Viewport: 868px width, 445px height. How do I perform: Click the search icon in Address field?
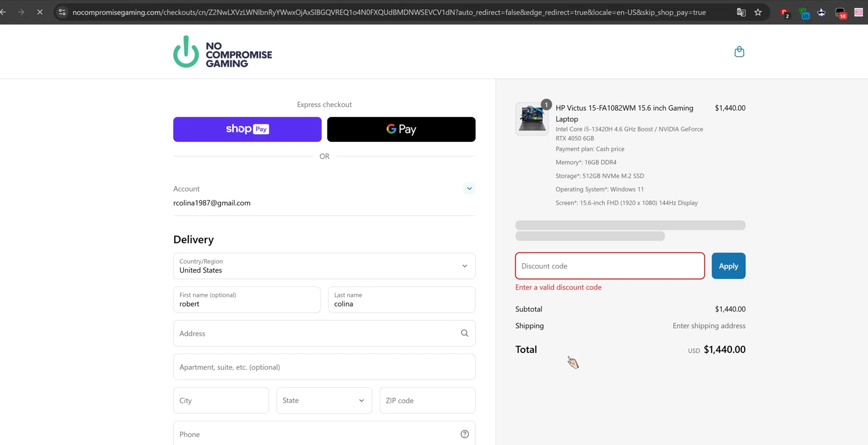point(465,333)
